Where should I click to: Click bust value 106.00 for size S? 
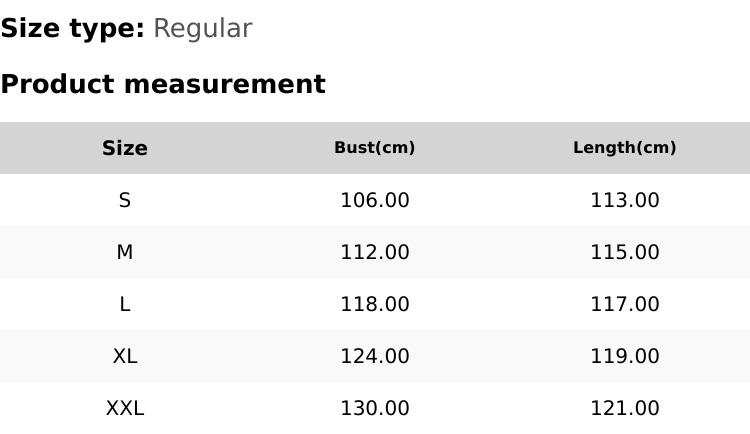[375, 200]
